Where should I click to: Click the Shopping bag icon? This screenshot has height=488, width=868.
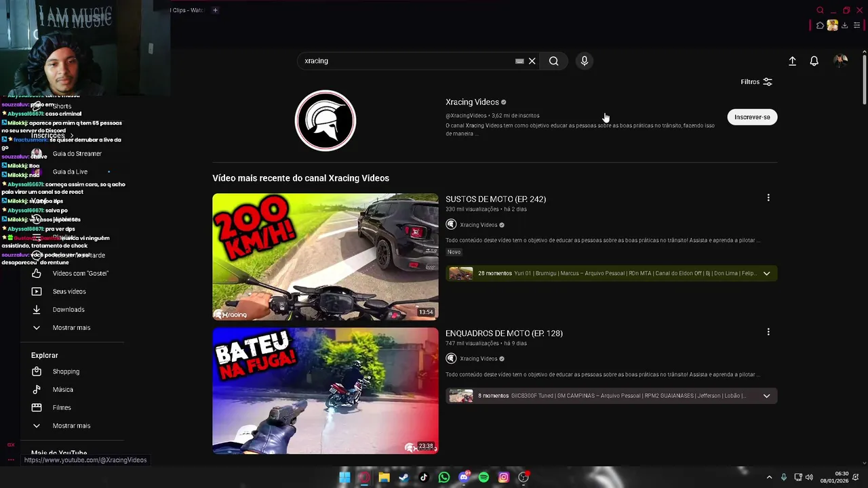37,371
